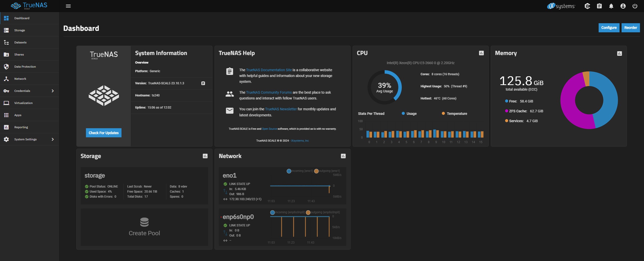Open the TrueNAS Community Forums link
The height and width of the screenshot is (261, 644).
coord(269,92)
